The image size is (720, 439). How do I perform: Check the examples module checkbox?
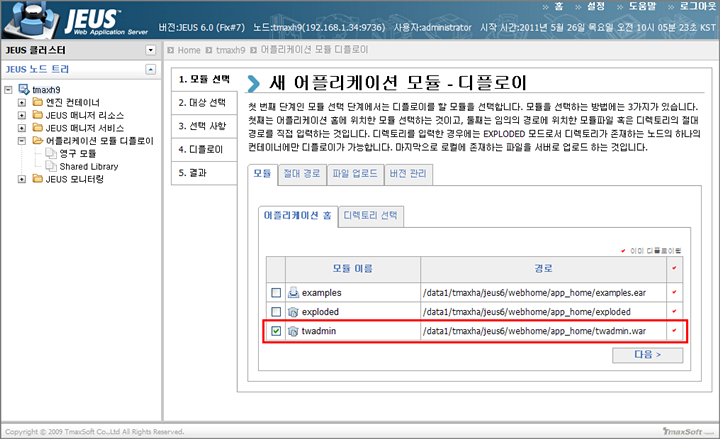coord(276,293)
